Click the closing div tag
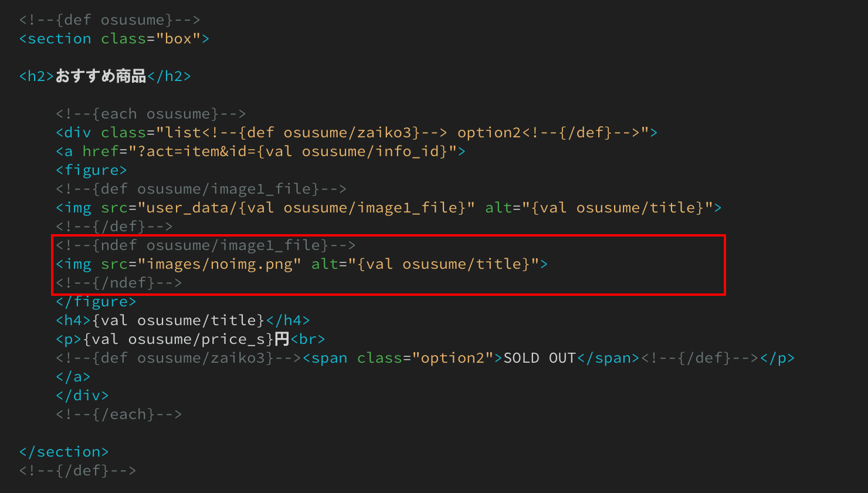Image resolution: width=868 pixels, height=493 pixels. point(82,396)
